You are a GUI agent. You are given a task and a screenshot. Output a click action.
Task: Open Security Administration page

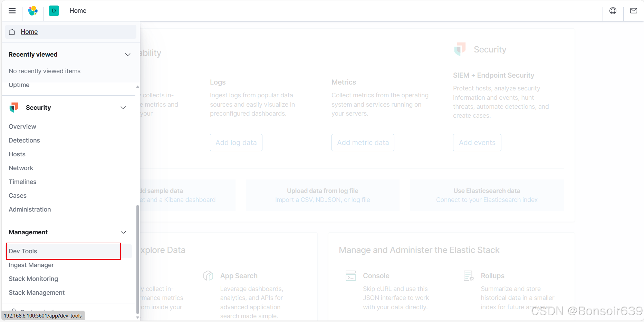pyautogui.click(x=30, y=209)
